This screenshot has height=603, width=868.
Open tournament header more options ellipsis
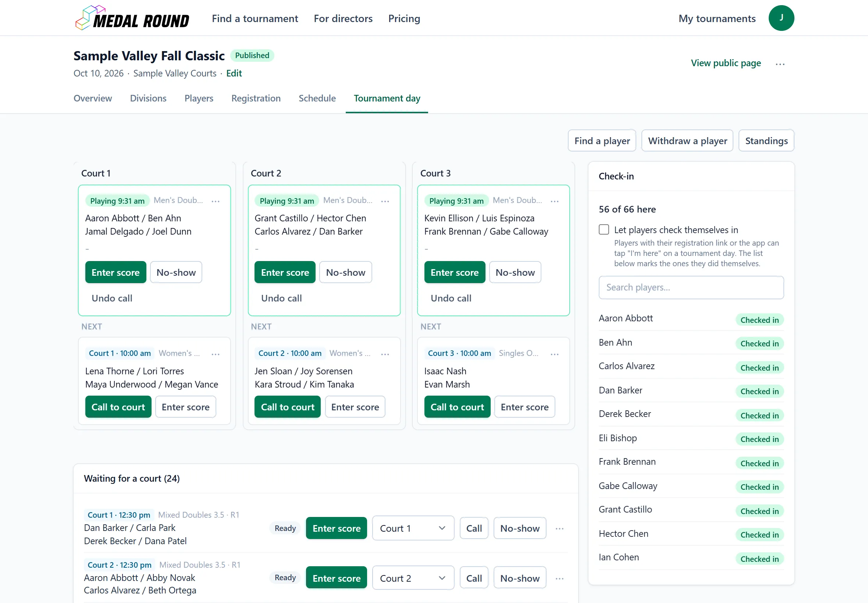[x=780, y=64]
